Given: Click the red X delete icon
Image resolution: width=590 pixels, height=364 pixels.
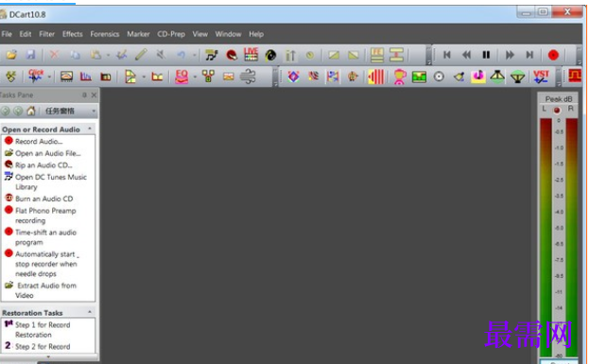Looking at the screenshot, I should pyautogui.click(x=54, y=55).
